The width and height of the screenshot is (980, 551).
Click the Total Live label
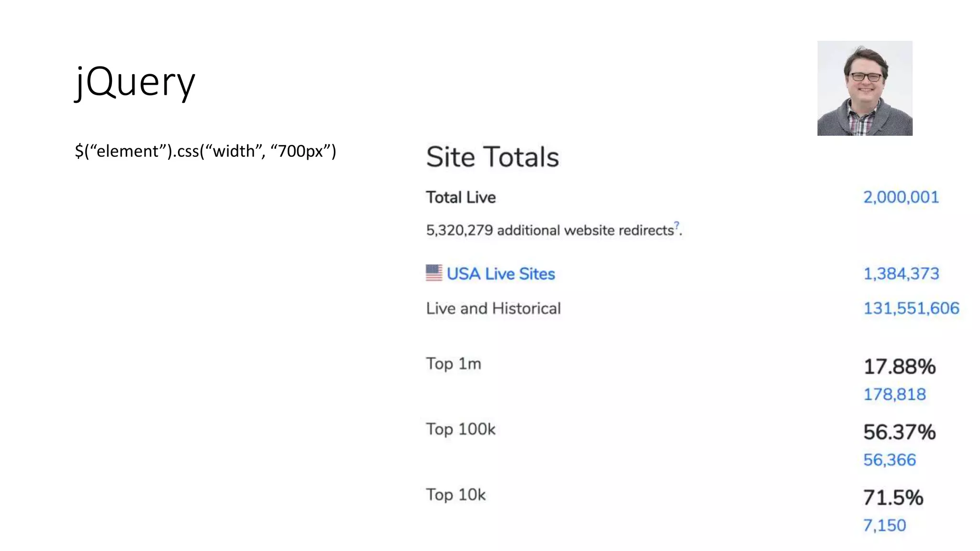pyautogui.click(x=461, y=197)
